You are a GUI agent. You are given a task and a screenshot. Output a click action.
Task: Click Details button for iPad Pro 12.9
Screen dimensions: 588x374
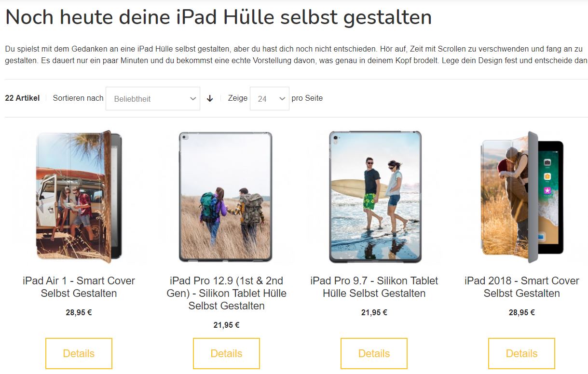point(226,353)
